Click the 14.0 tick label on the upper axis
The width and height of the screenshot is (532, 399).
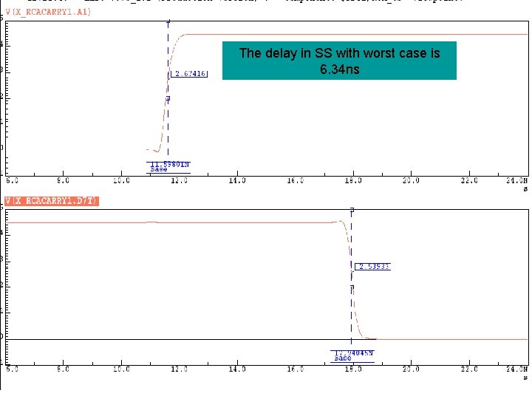coord(237,181)
